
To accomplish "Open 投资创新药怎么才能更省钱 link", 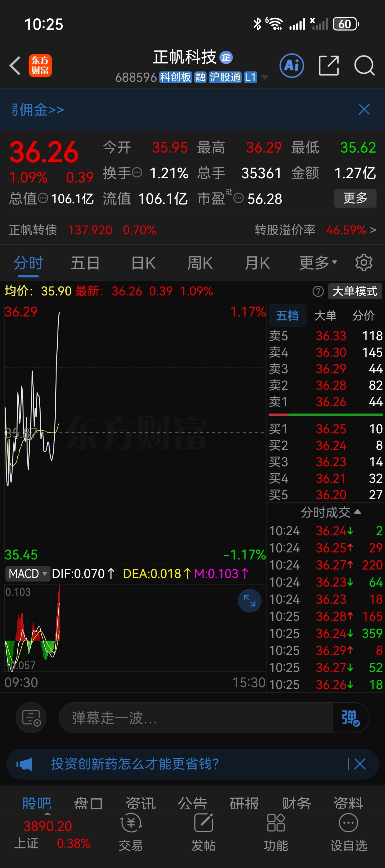I will pos(135,764).
